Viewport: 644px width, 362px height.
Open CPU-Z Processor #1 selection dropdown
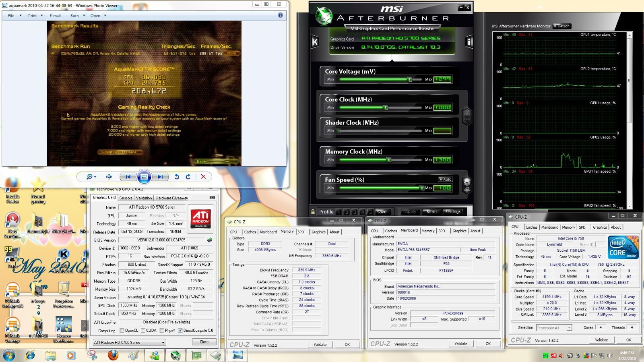click(x=554, y=328)
